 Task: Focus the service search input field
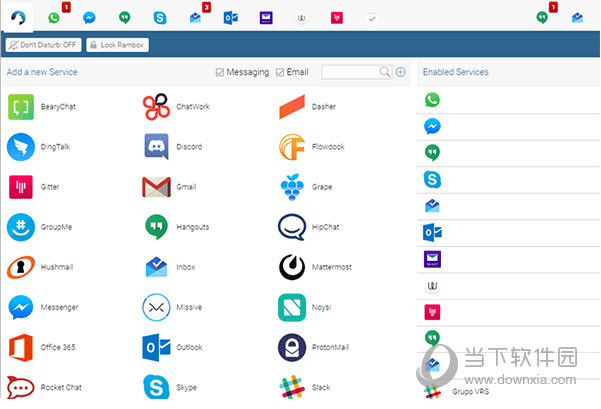click(x=350, y=72)
